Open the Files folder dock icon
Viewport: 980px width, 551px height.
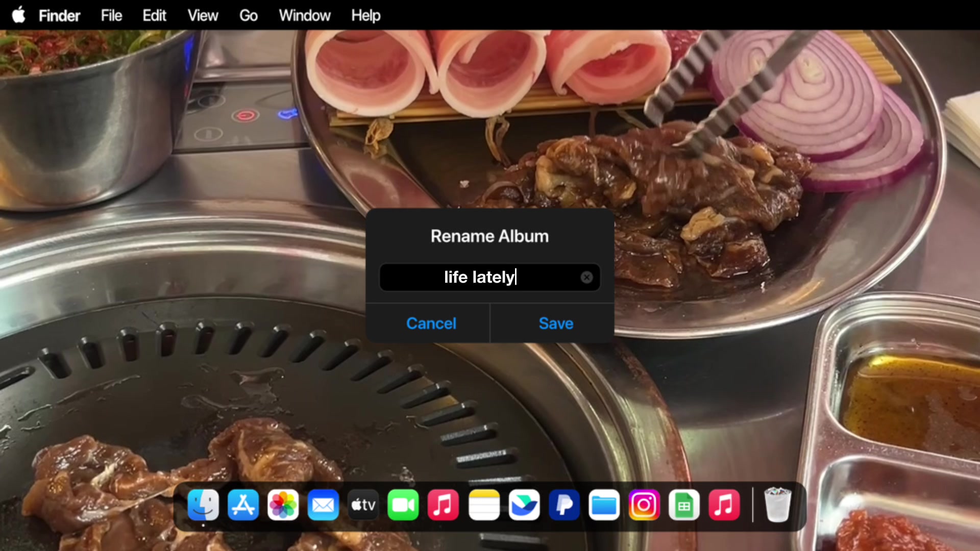[x=604, y=505]
